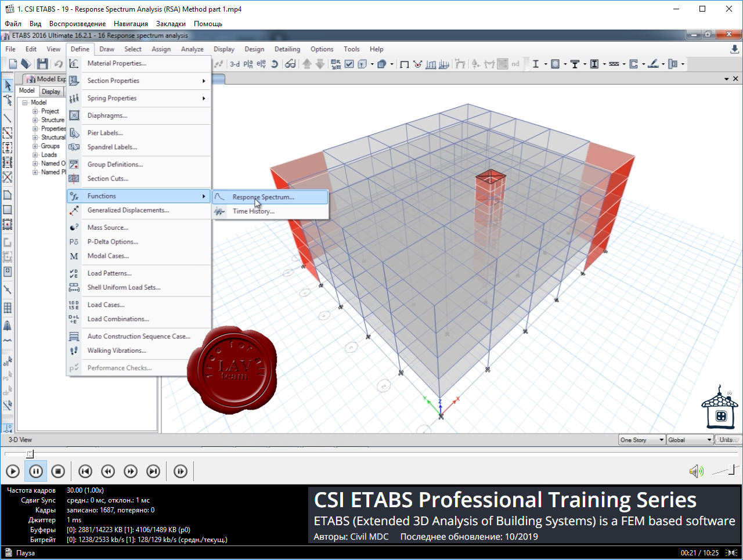Click the media player stop button
Screen dimensions: 743x560
coord(58,471)
